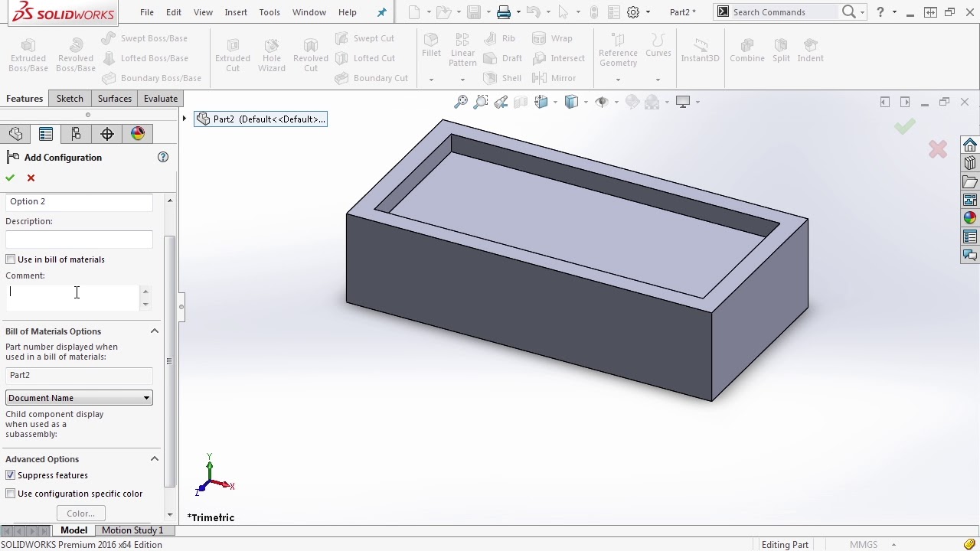Open the DisplayManager color ball tab

(138, 134)
